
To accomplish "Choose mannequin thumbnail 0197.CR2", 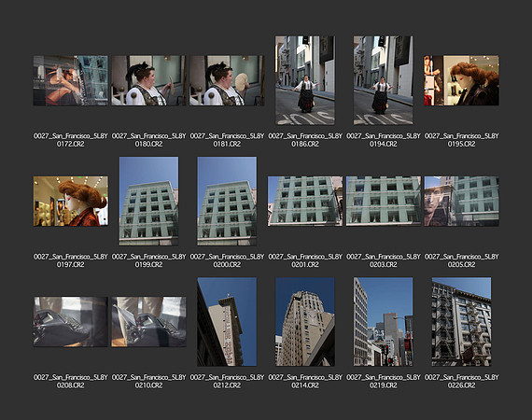I will [71, 202].
